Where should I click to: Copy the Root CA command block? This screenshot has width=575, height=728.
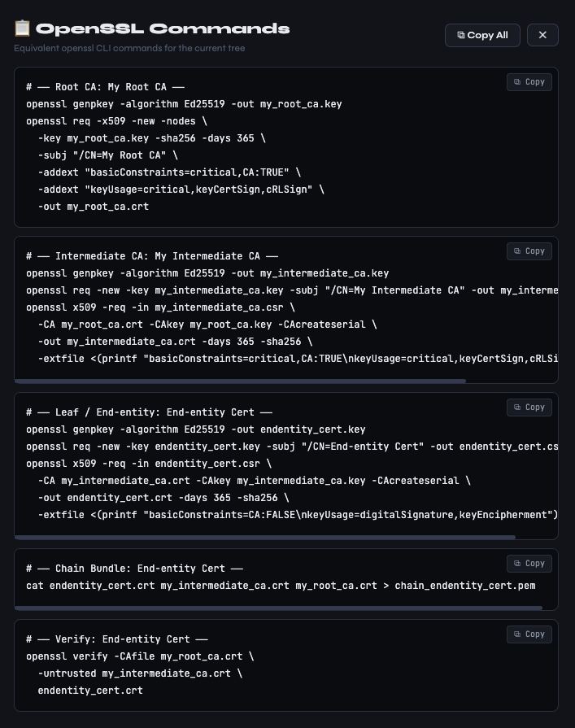pos(529,82)
